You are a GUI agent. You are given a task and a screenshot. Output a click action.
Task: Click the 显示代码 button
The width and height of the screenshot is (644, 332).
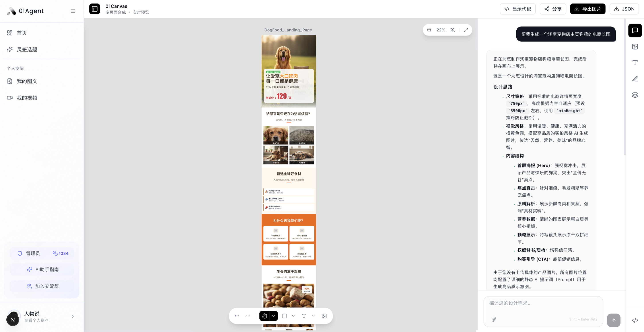518,9
